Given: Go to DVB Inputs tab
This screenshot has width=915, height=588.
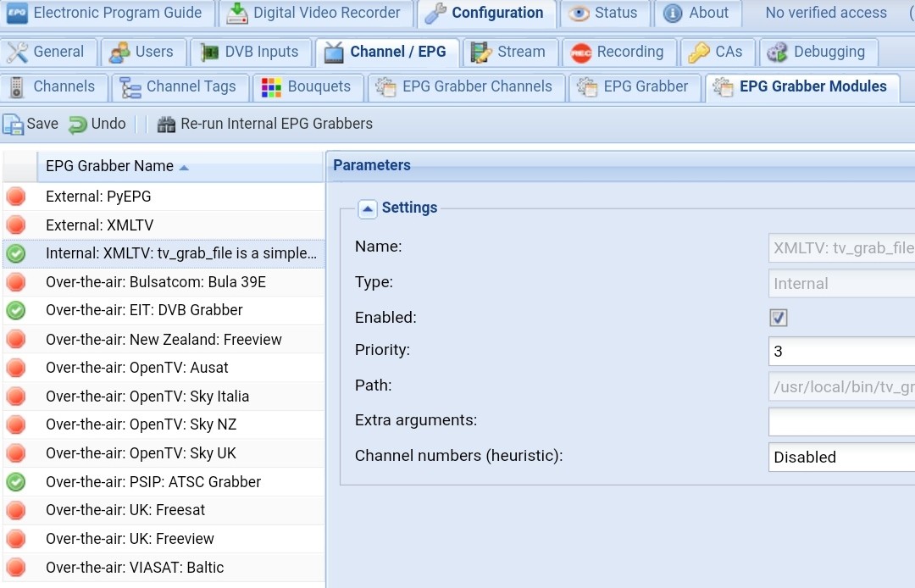Looking at the screenshot, I should click(250, 52).
